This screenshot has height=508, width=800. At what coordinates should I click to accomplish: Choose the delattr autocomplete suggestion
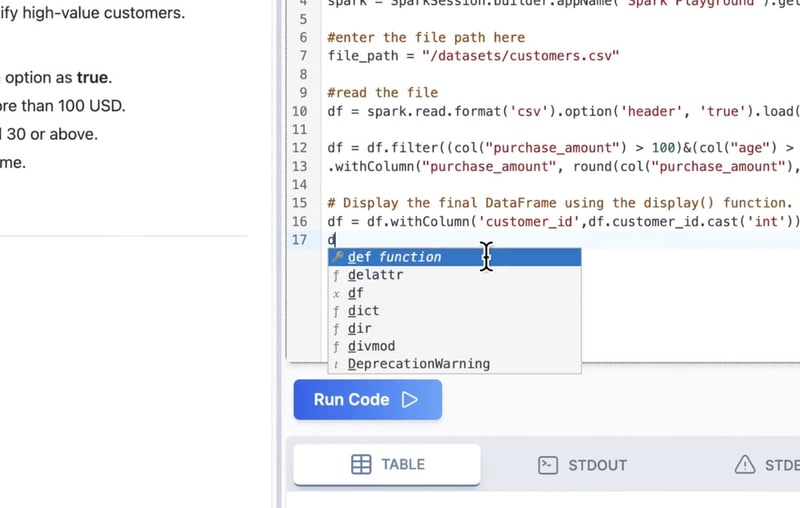coord(375,275)
